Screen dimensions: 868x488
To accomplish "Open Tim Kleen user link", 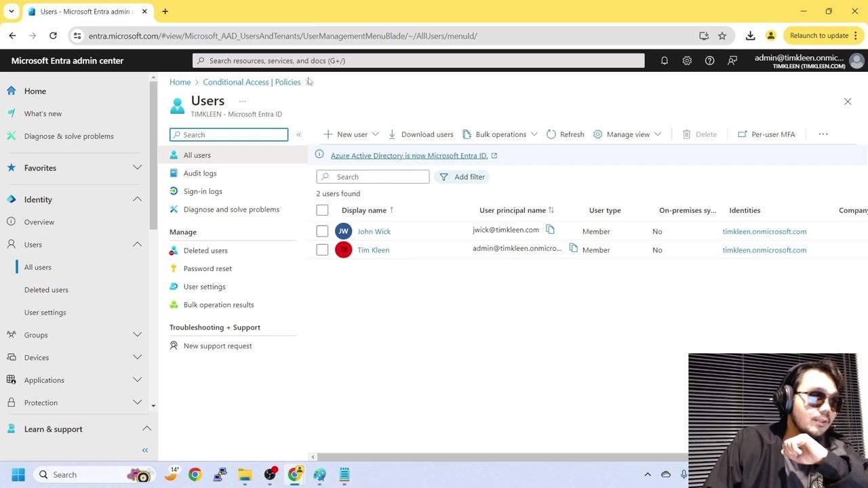I will (x=373, y=250).
